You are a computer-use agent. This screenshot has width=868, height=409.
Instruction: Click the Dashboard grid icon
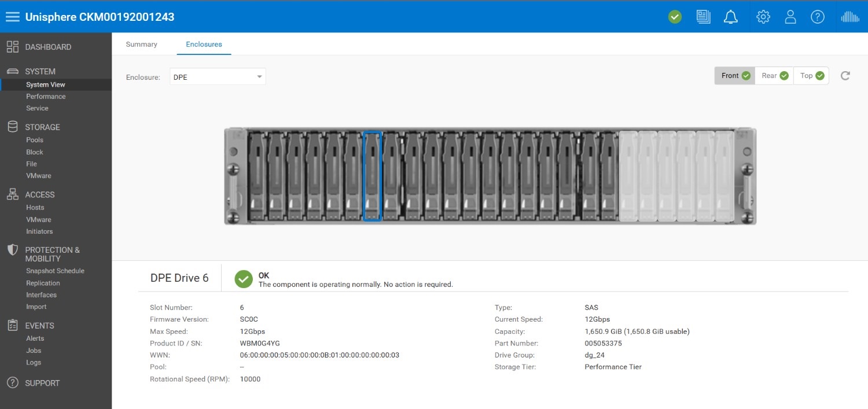13,47
